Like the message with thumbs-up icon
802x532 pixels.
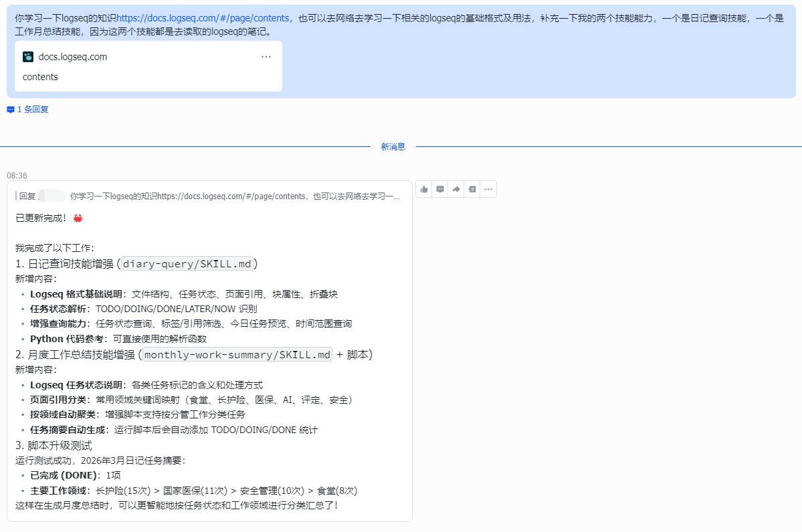(424, 190)
